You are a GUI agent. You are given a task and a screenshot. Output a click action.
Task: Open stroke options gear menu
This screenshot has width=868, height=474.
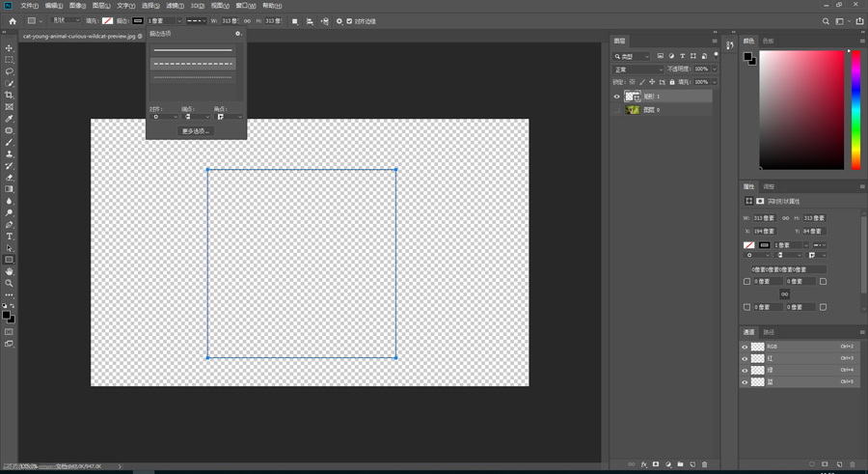click(x=238, y=34)
